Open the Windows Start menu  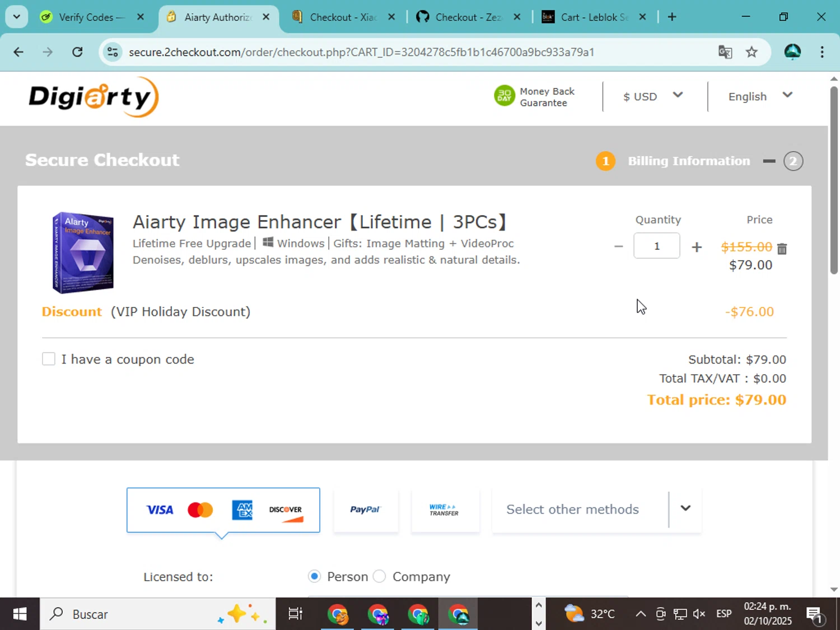(x=20, y=614)
